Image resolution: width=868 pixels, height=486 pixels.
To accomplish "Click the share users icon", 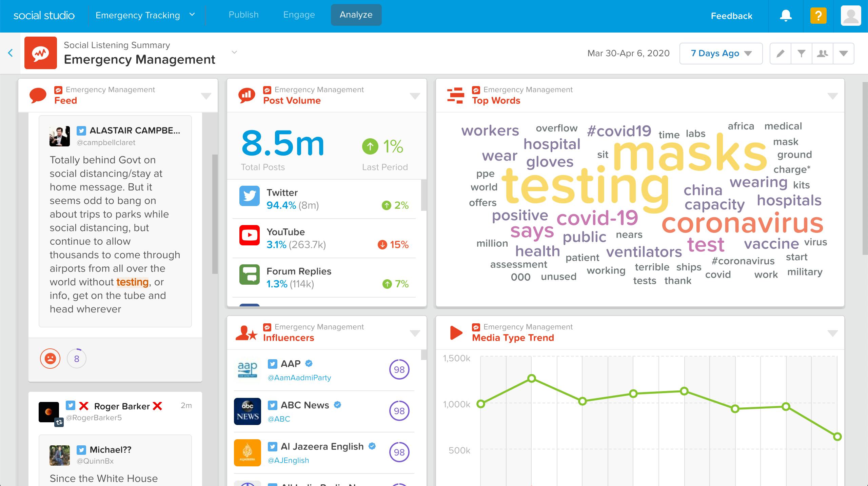I will point(823,54).
